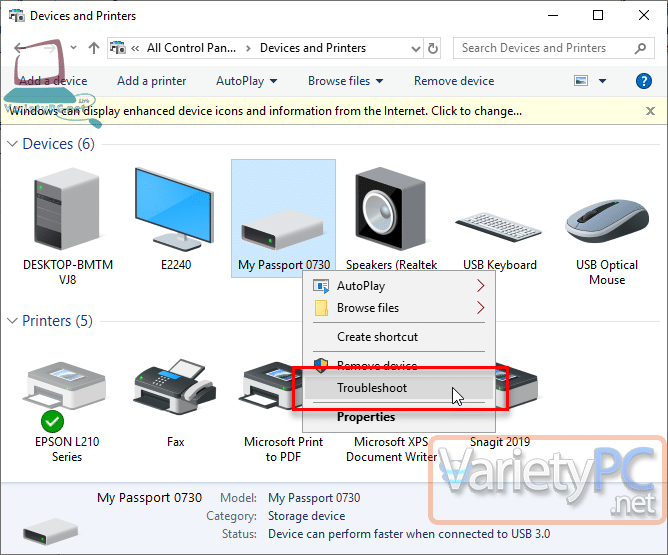668x555 pixels.
Task: Click the E2240 monitor device icon
Action: 174,212
